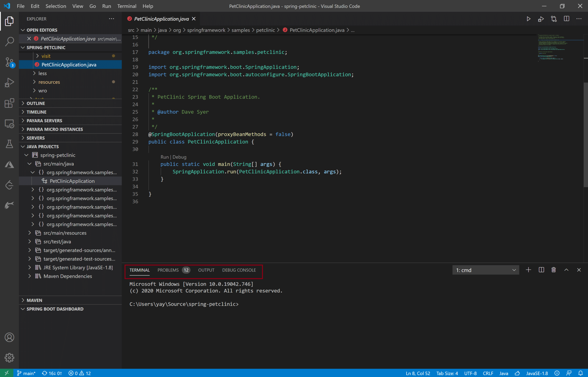Collapse the SPRING-PETCLINIC folder section
The image size is (588, 377).
70,48
